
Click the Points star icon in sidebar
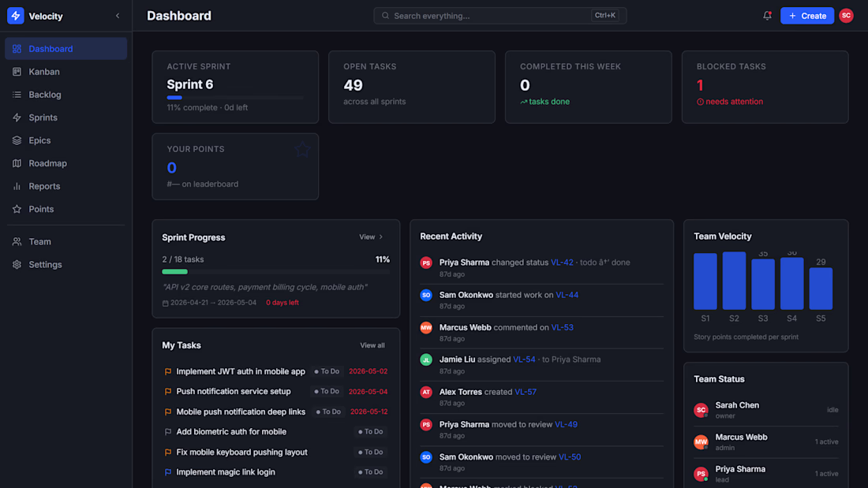coord(17,209)
